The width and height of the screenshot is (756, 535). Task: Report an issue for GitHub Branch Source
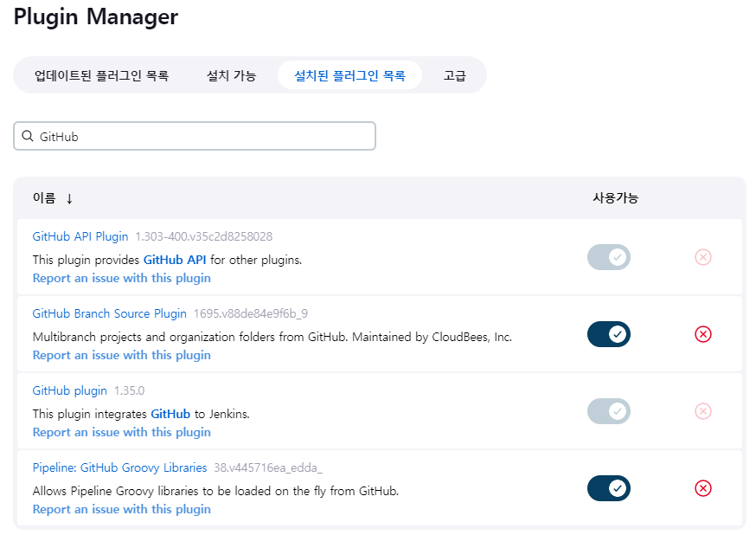122,356
